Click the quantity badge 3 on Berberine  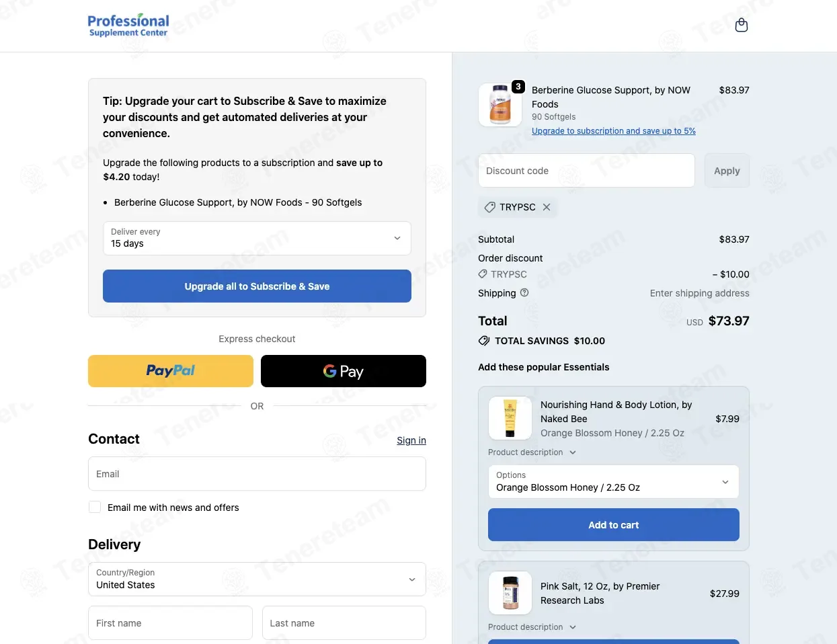tap(518, 87)
